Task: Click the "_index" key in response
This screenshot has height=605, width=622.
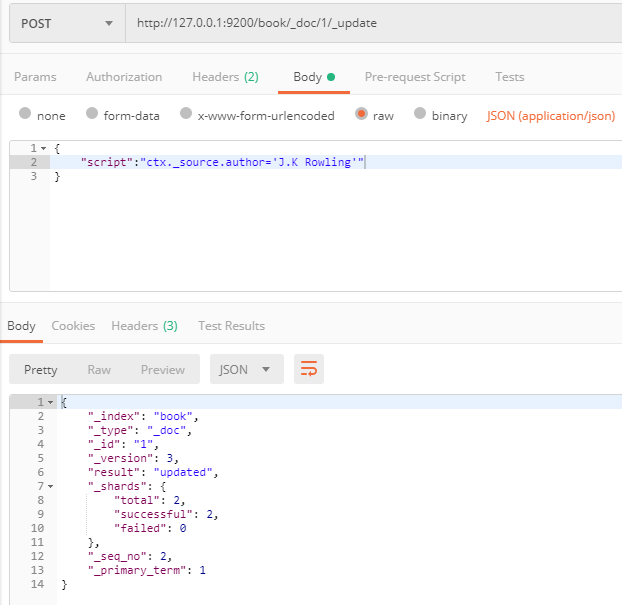Action: coord(114,416)
